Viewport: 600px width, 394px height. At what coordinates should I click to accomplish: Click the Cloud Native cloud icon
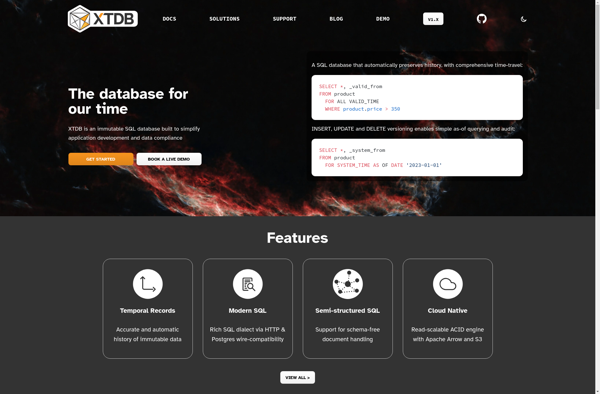[x=447, y=284]
